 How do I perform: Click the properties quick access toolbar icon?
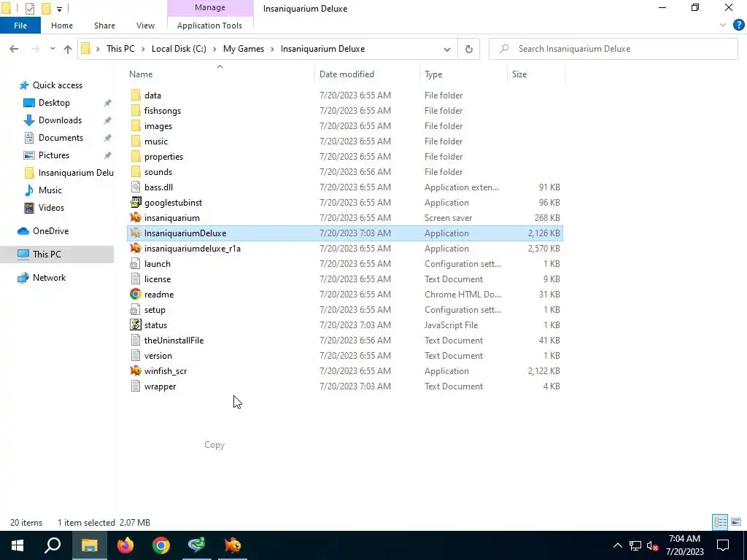pyautogui.click(x=29, y=9)
